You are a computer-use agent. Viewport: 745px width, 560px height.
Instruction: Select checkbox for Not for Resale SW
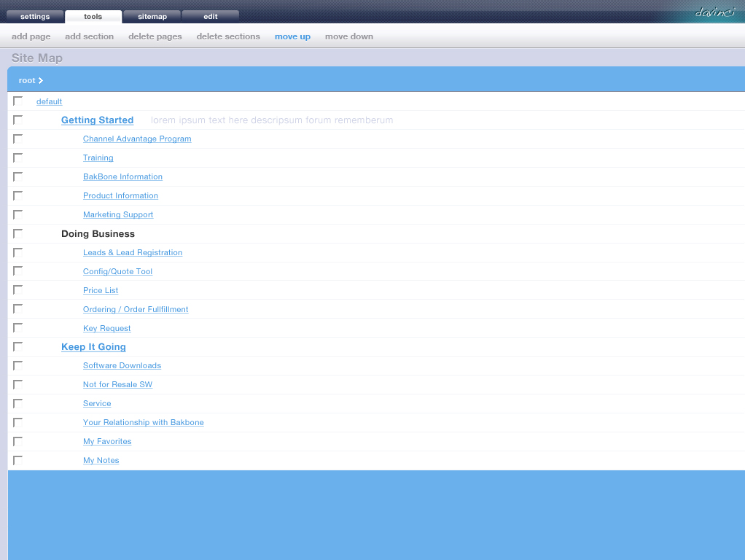coord(17,384)
